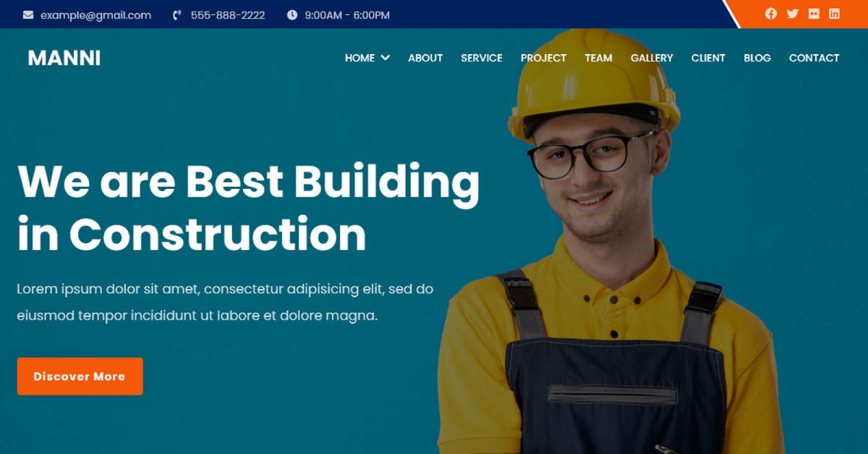Viewport: 868px width, 454px height.
Task: Open the LinkedIn social icon
Action: pyautogui.click(x=834, y=14)
